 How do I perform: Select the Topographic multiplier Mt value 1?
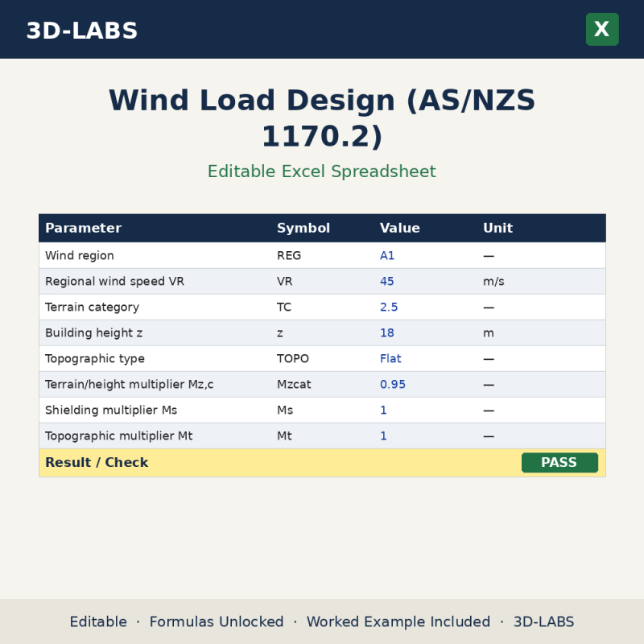click(x=384, y=436)
